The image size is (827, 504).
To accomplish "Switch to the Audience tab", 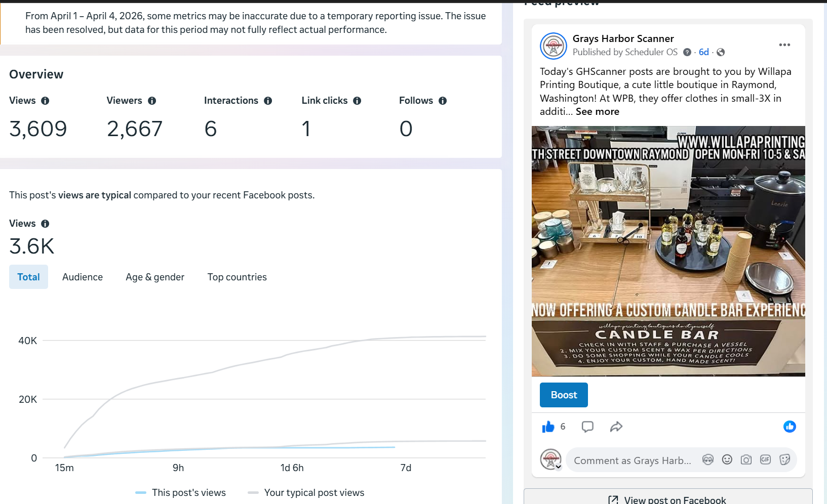I will (x=83, y=277).
